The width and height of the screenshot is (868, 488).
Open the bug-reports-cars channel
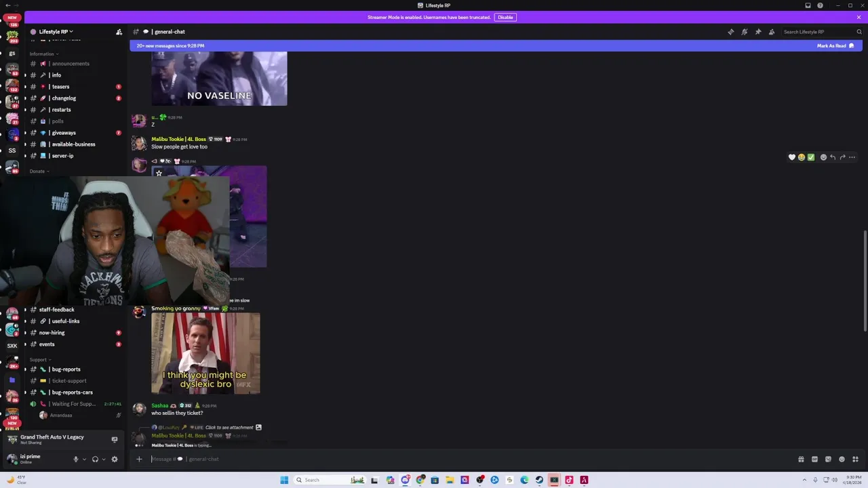pos(75,392)
